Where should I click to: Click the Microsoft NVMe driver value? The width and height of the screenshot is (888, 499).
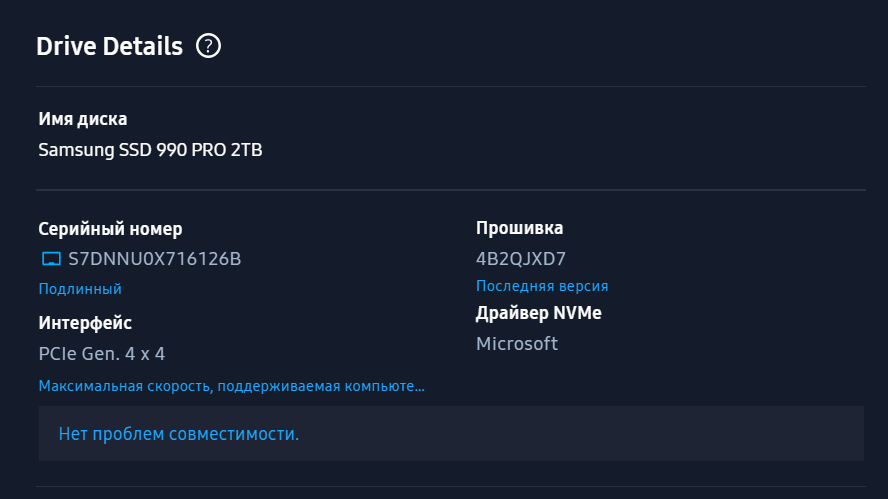point(516,344)
